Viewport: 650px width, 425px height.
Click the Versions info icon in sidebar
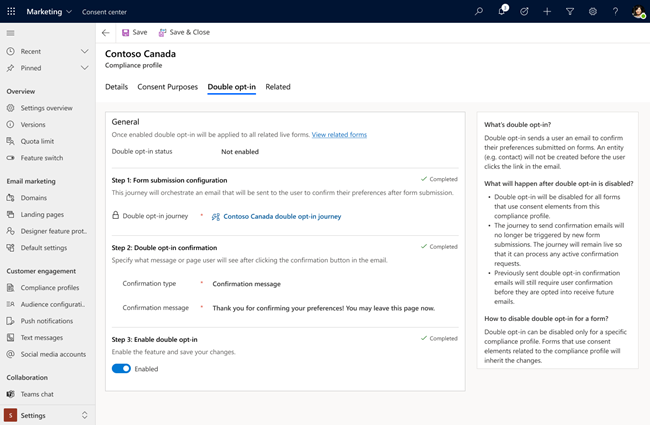11,124
